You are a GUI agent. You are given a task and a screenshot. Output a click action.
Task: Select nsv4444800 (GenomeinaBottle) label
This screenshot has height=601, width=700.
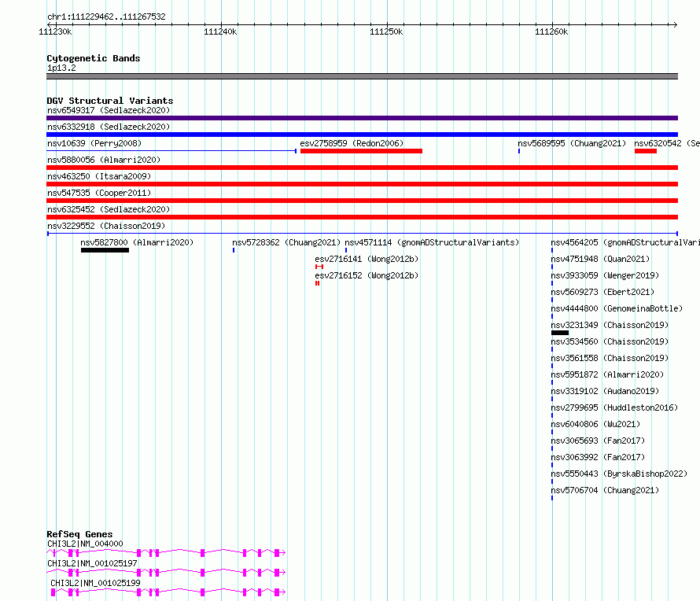coord(617,308)
